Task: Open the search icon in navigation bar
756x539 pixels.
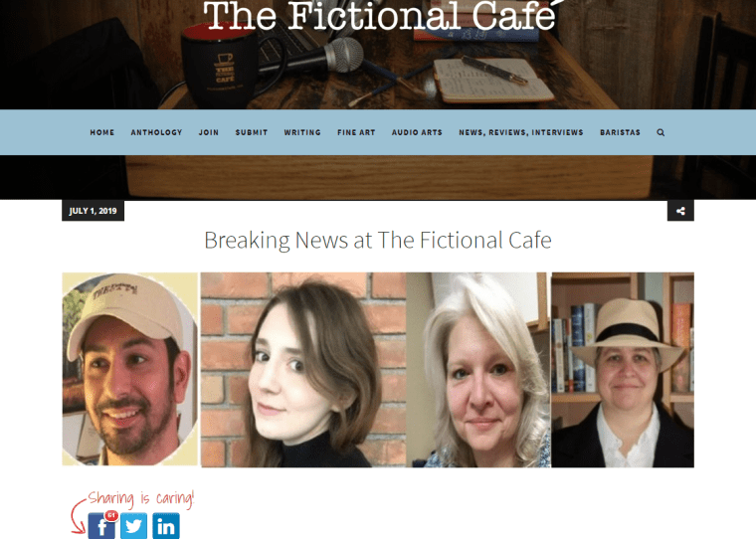Action: click(x=661, y=132)
